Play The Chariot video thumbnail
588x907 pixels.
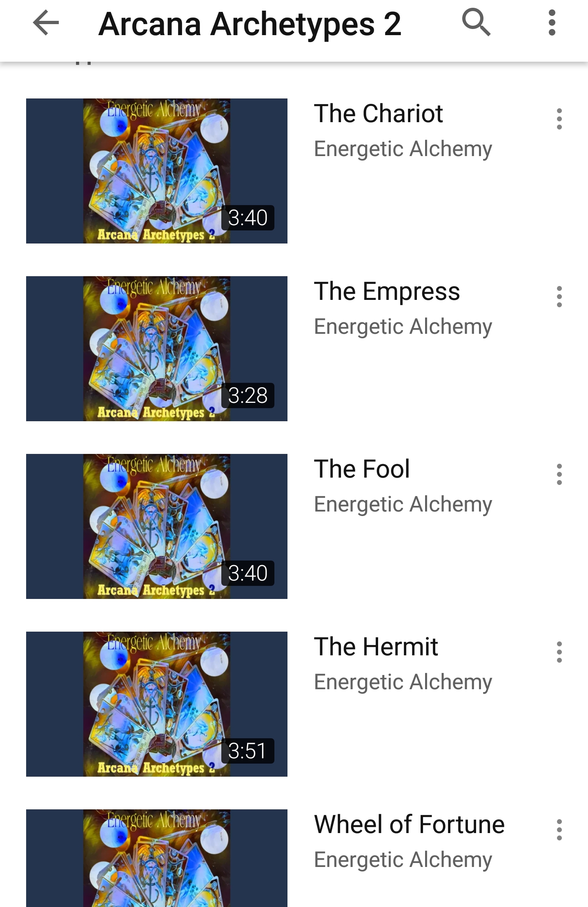point(157,171)
